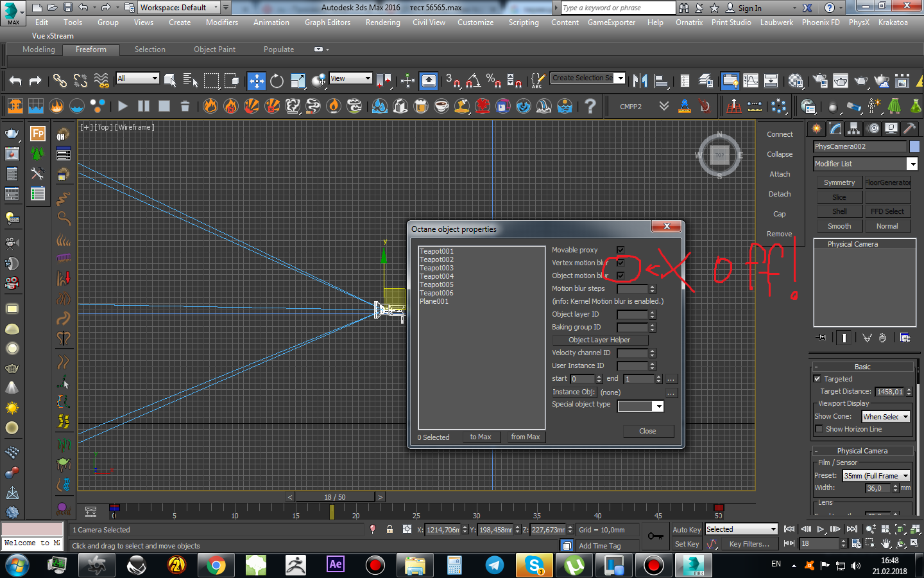Click the Windows Start button
The image size is (924, 578).
click(17, 566)
